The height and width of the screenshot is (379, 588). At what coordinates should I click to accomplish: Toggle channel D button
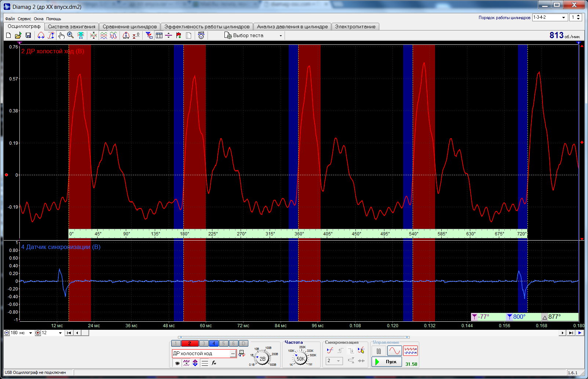click(243, 343)
